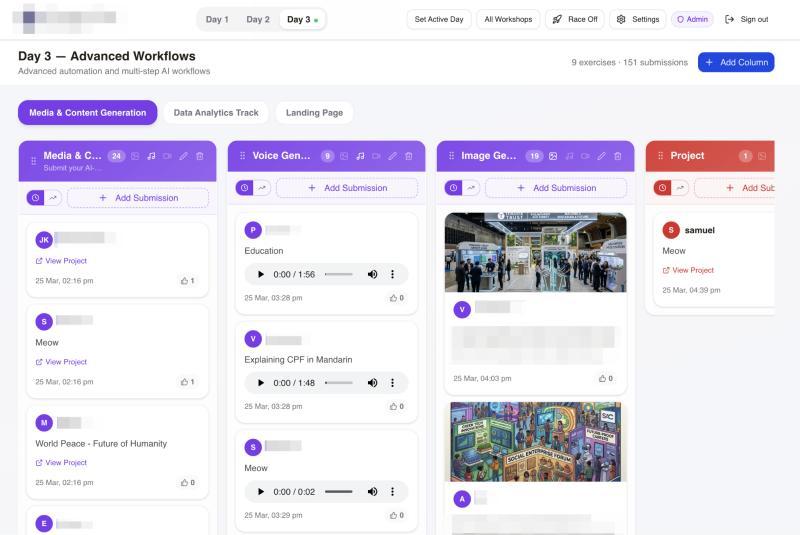Select the Day 3 tab
This screenshot has height=535, width=800.
coord(302,19)
